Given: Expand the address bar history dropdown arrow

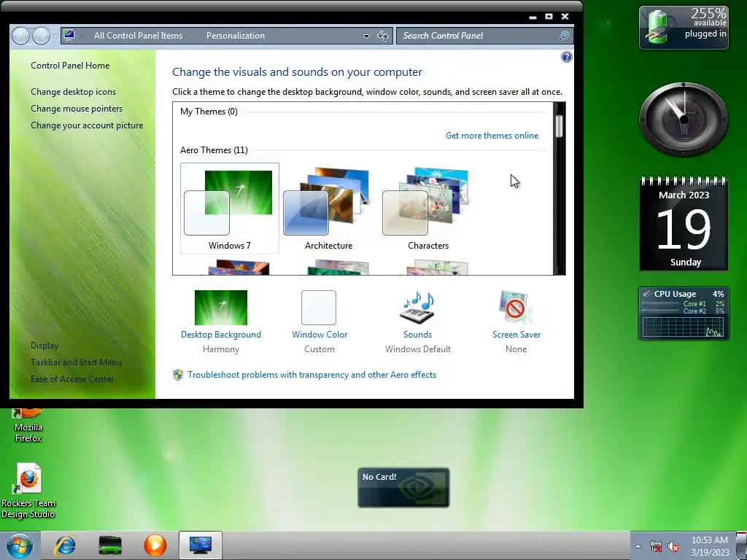Looking at the screenshot, I should [x=366, y=36].
